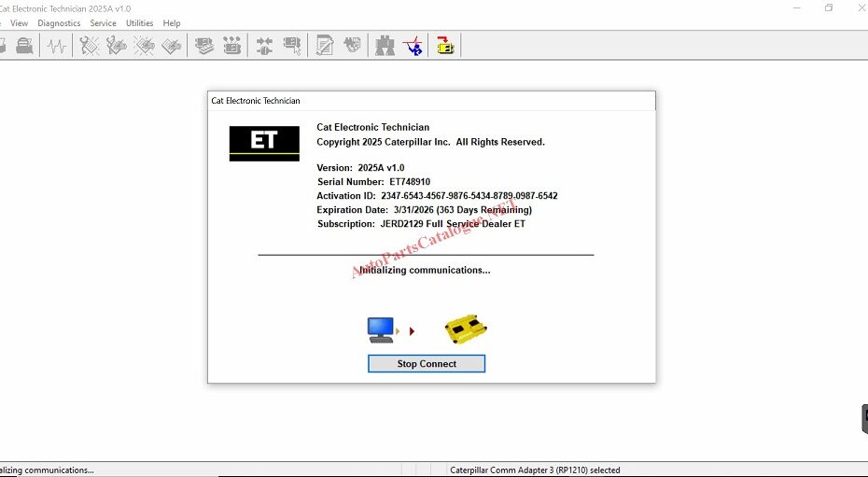
Task: Open Logged Diagnostic Codes toolbar icon
Action: pyautogui.click(x=117, y=46)
